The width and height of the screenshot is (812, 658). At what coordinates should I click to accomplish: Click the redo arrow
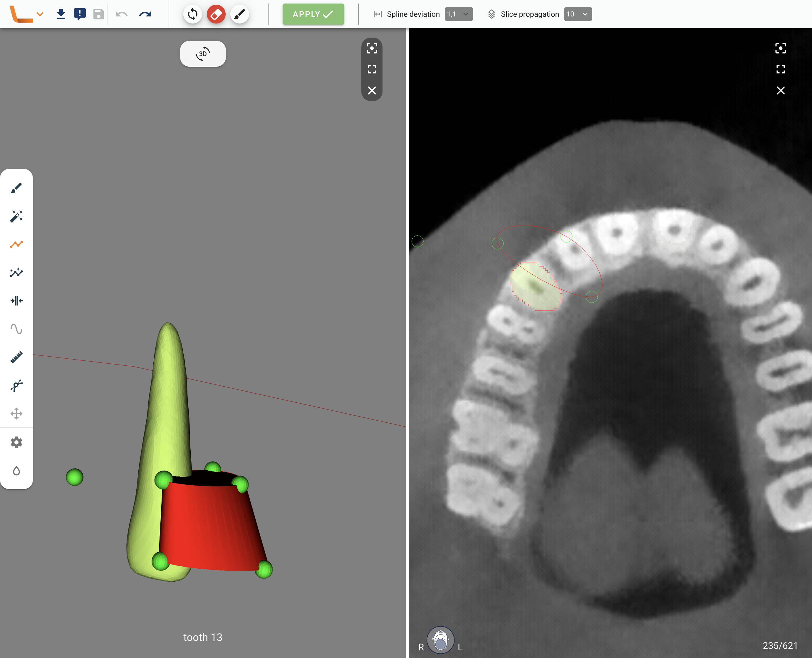point(145,14)
